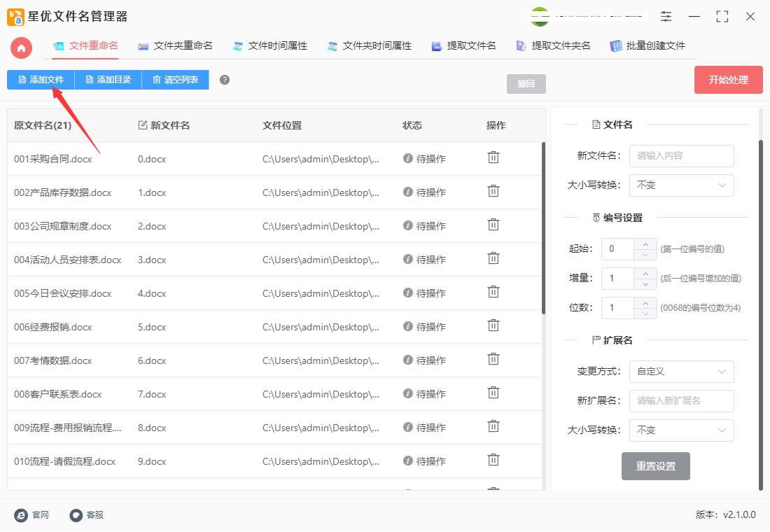Decrease 起始 value with down arrow
The image size is (770, 532).
pos(645,255)
